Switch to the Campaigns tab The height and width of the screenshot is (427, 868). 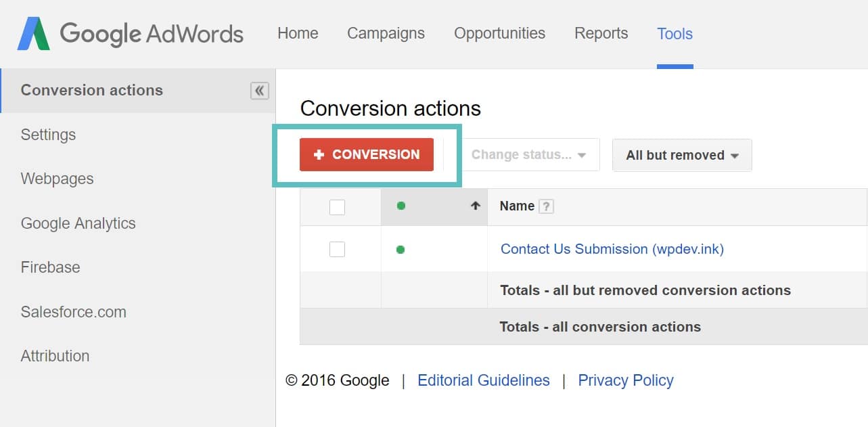pyautogui.click(x=386, y=32)
